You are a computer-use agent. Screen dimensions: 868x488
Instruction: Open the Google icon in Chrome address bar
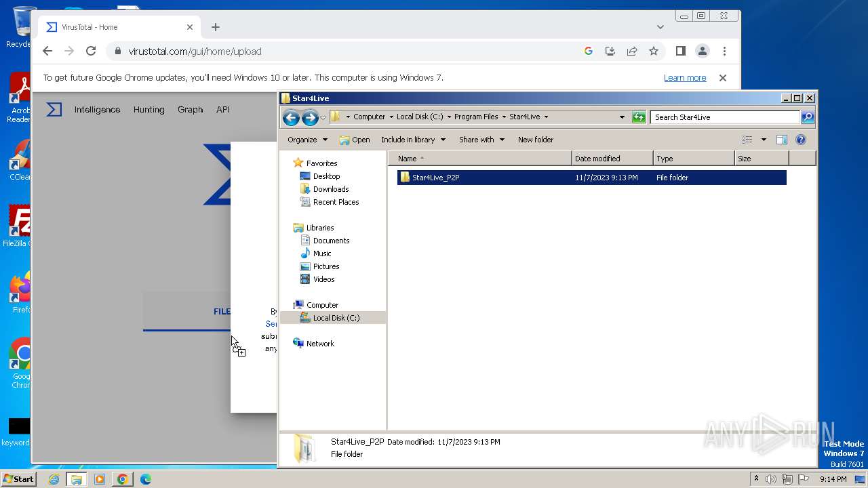click(589, 51)
